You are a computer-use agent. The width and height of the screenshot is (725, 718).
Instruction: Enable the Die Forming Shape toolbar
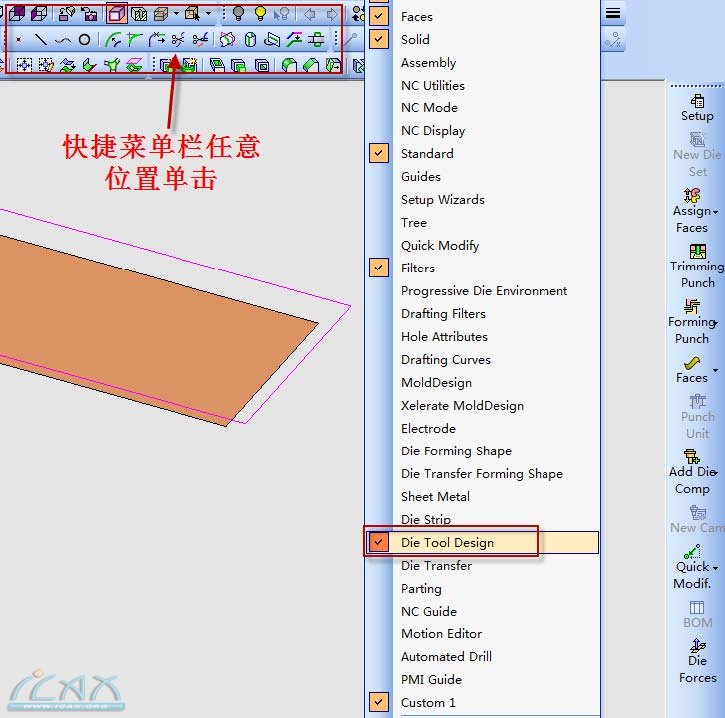tap(456, 451)
